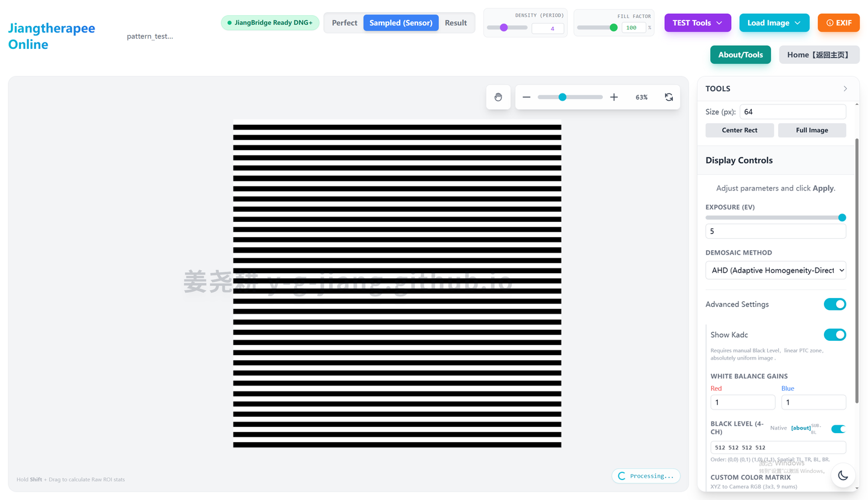Toggle dark mode with the moon icon

tap(843, 475)
